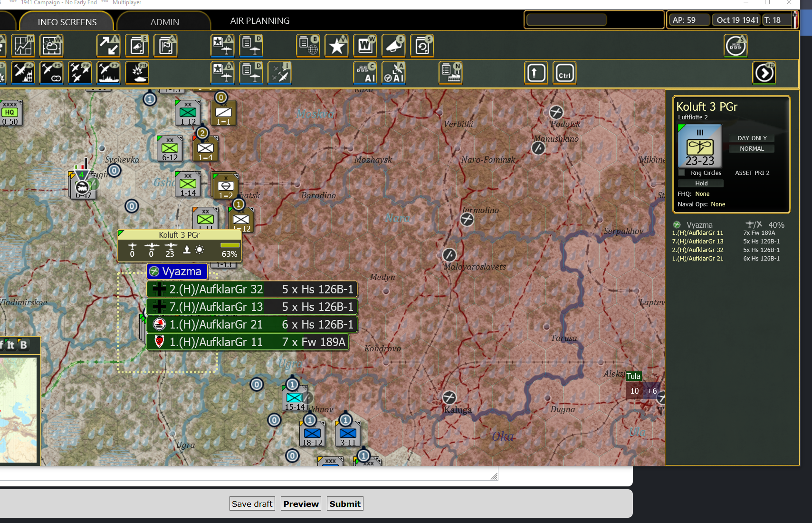This screenshot has width=812, height=523.
Task: Open the weather map screen
Action: click(51, 46)
